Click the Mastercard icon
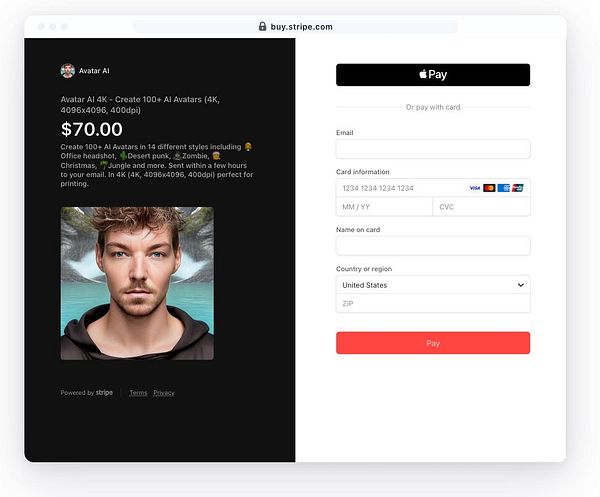This screenshot has height=497, width=600. click(x=489, y=188)
